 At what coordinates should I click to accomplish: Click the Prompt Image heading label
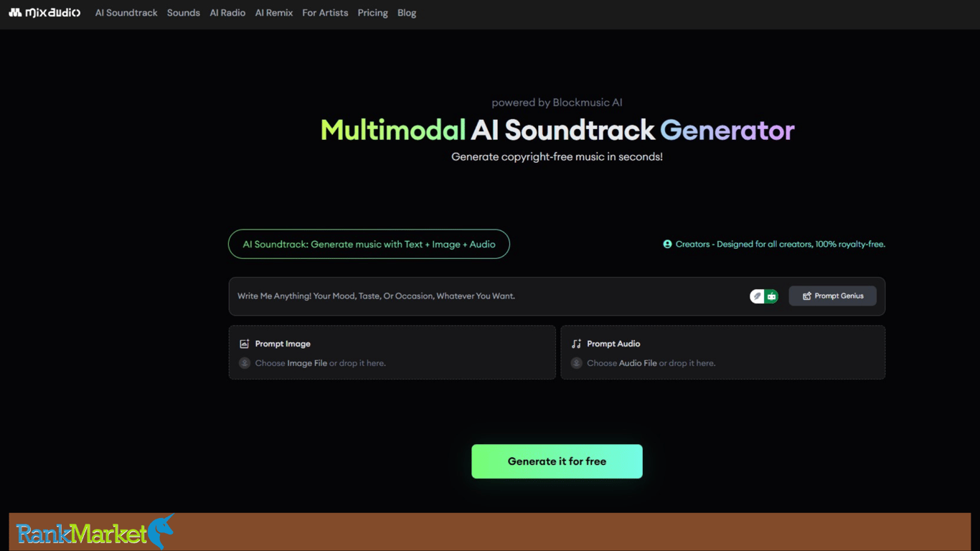click(x=283, y=344)
